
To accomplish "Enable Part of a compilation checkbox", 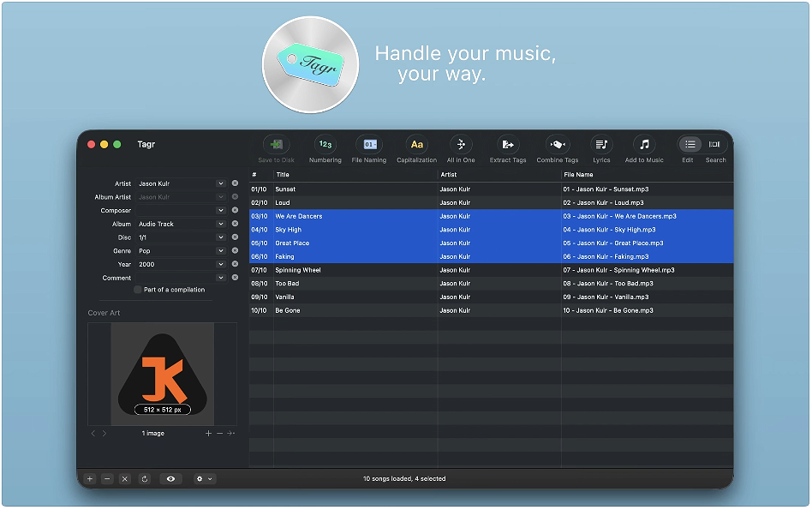I will (138, 290).
